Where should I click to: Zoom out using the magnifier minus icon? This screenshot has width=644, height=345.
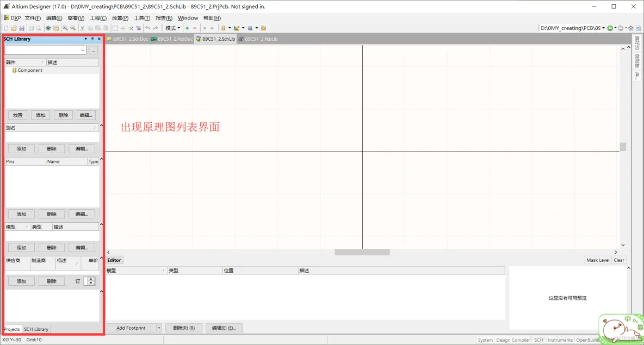point(73,28)
